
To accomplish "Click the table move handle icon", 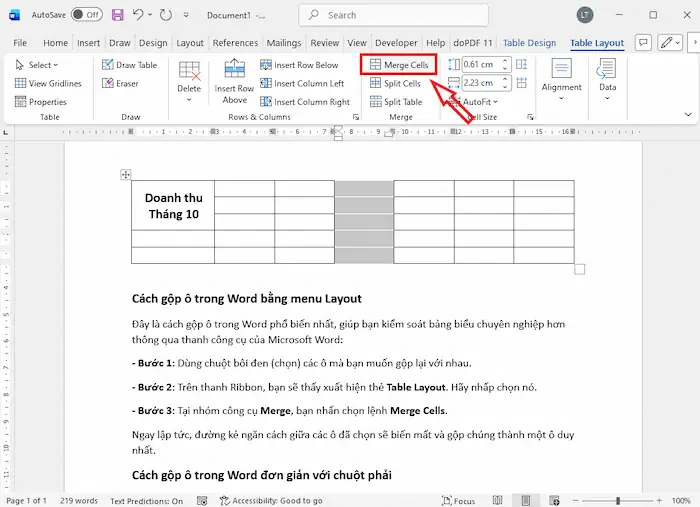I will [126, 175].
